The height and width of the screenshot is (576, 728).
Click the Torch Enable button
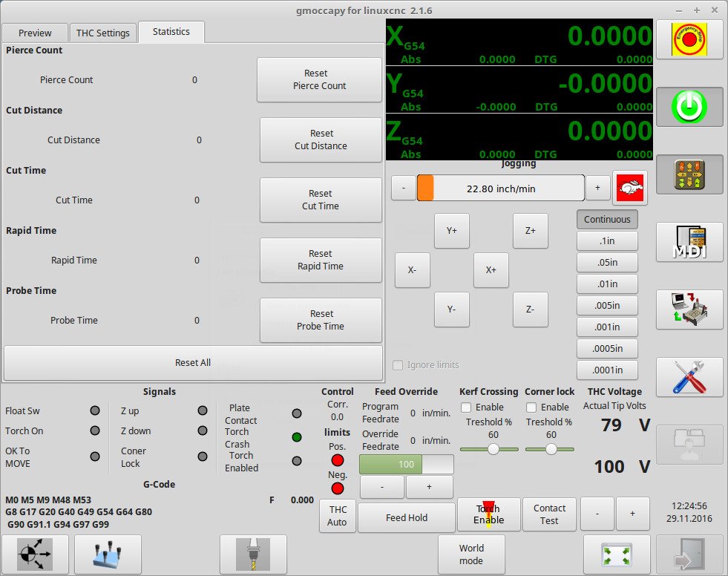[489, 514]
